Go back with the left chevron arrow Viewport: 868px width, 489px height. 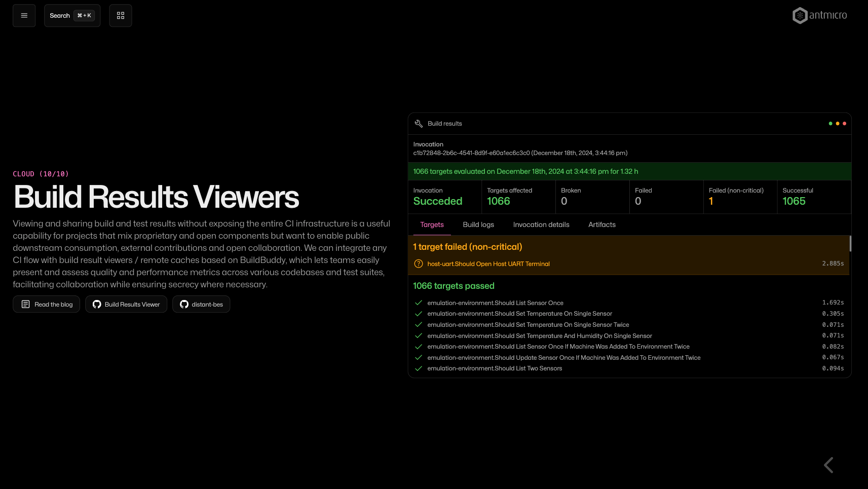(x=829, y=465)
